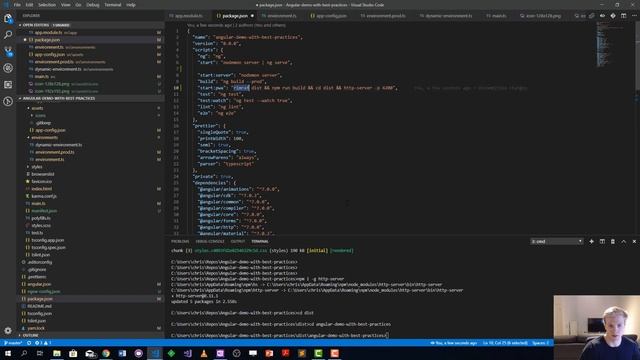Kill the terminal with trash icon
The width and height of the screenshot is (640, 360).
point(613,242)
